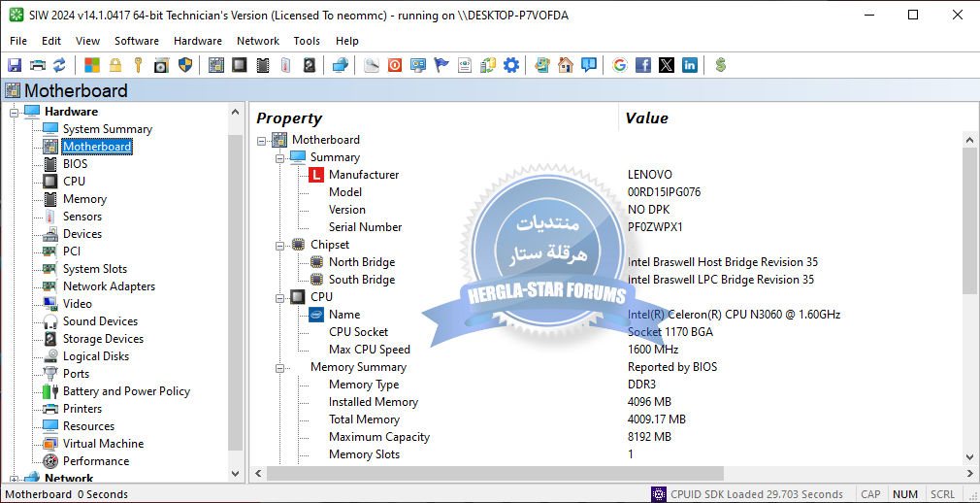980x503 pixels.
Task: Click the memory module toolbar icon
Action: 263,65
